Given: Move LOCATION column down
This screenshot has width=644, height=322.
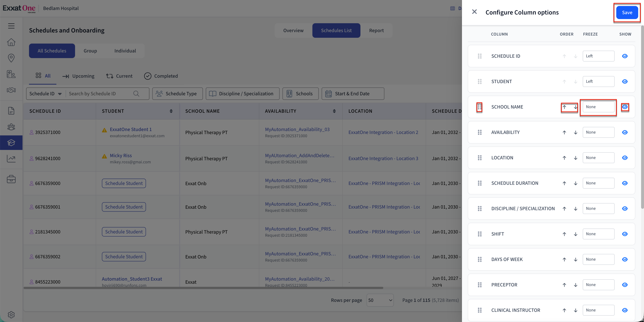Looking at the screenshot, I should 575,158.
